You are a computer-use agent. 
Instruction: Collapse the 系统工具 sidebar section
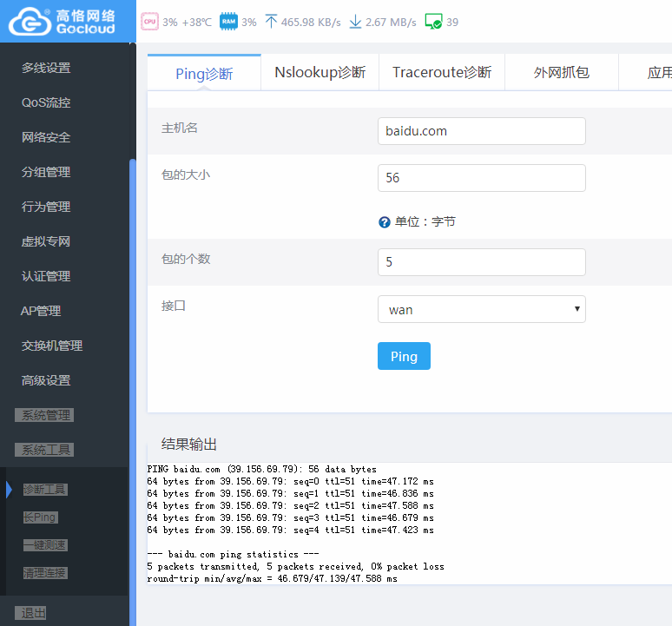click(x=44, y=450)
